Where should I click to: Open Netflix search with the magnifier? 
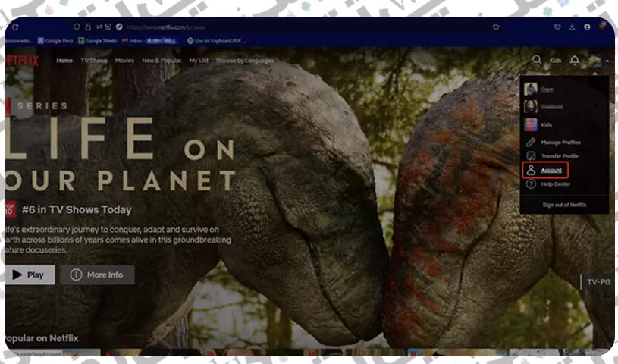[536, 60]
